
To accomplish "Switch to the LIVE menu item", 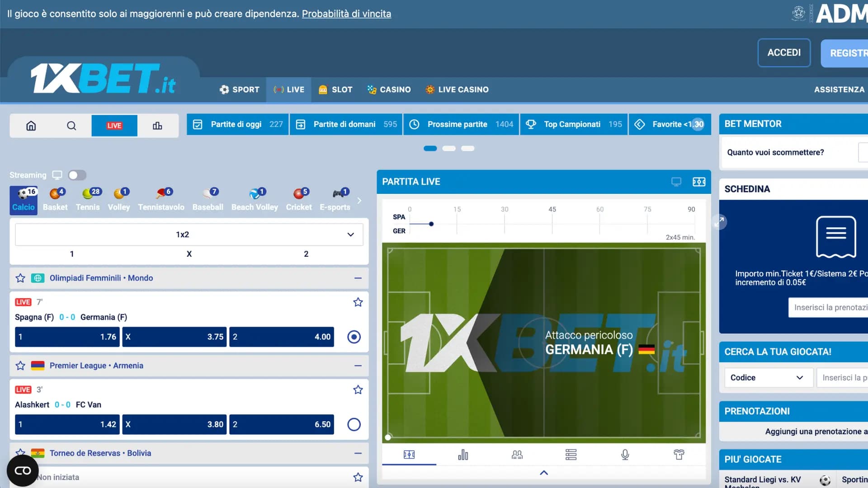I will pyautogui.click(x=288, y=89).
